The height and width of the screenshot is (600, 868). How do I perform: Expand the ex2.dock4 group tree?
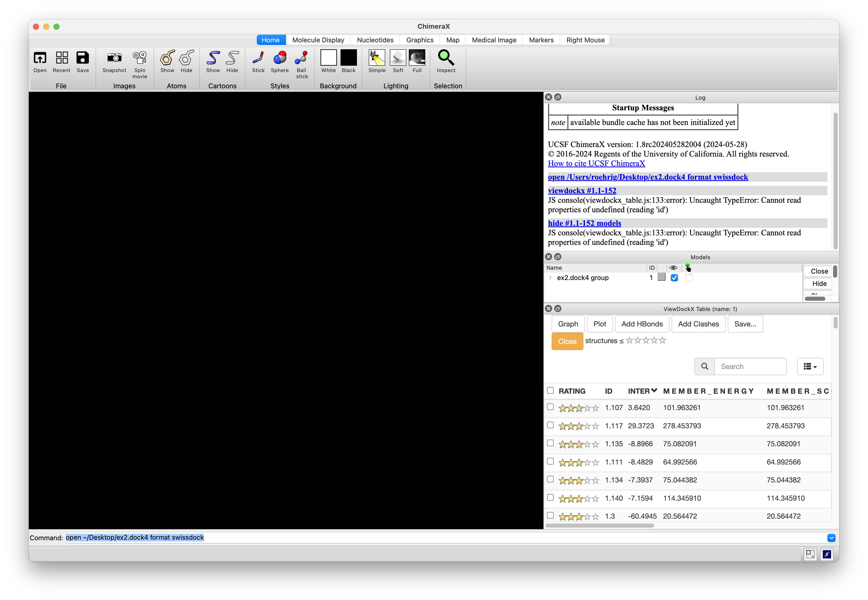point(550,278)
